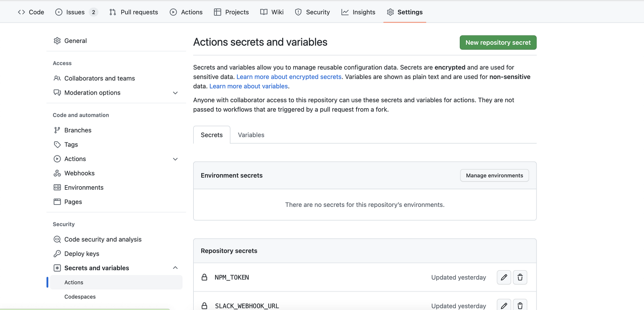Open the Pull requests tab
This screenshot has height=310, width=644.
133,12
